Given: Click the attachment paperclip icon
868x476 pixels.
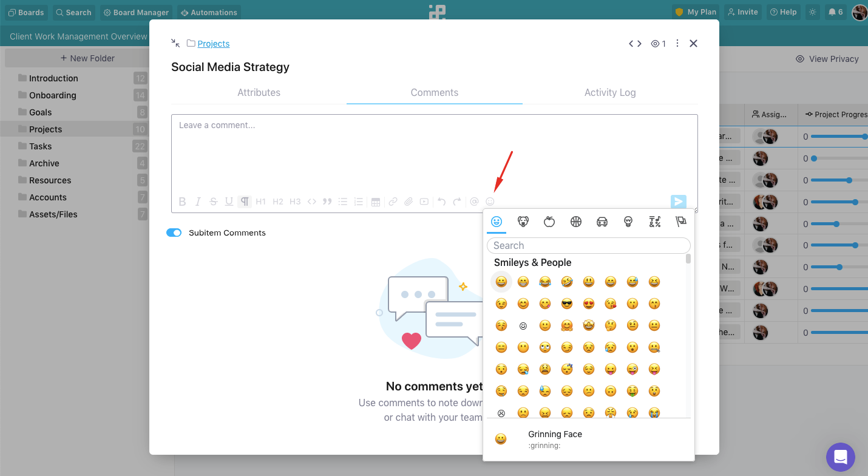Looking at the screenshot, I should (x=409, y=202).
